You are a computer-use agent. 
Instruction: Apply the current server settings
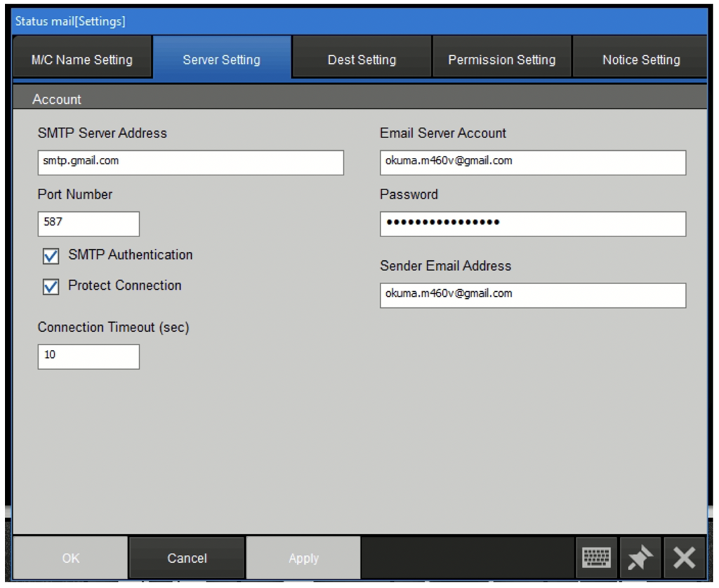click(x=303, y=556)
